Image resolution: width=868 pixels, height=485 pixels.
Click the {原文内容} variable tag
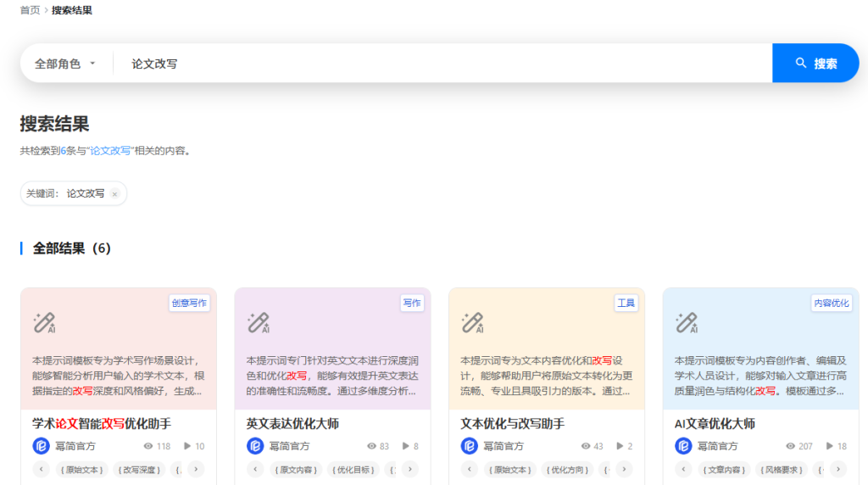(296, 470)
